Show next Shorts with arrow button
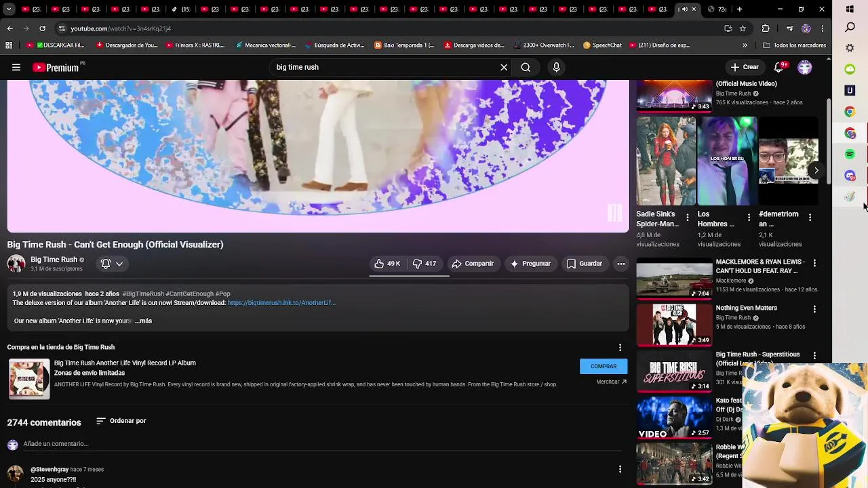868x488 pixels. pyautogui.click(x=816, y=171)
